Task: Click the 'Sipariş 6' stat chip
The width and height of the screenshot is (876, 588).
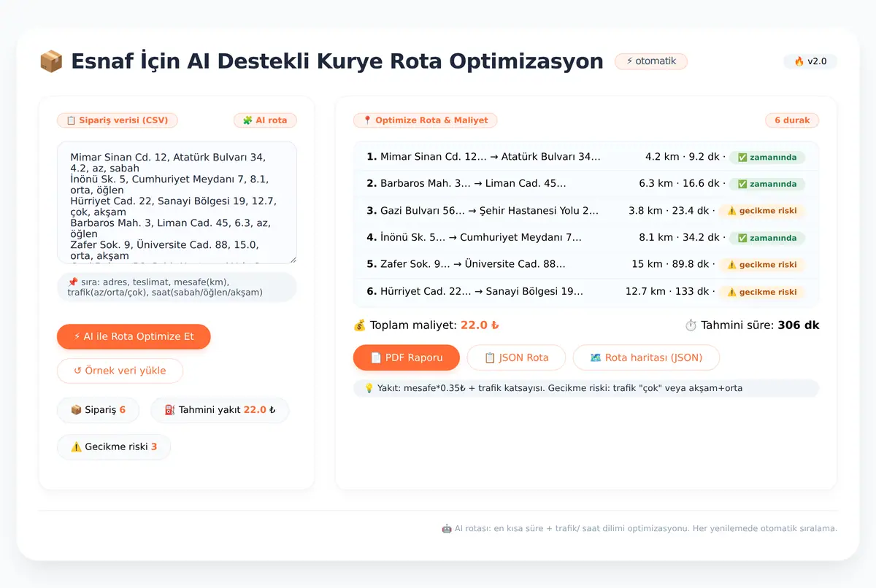Action: click(98, 410)
